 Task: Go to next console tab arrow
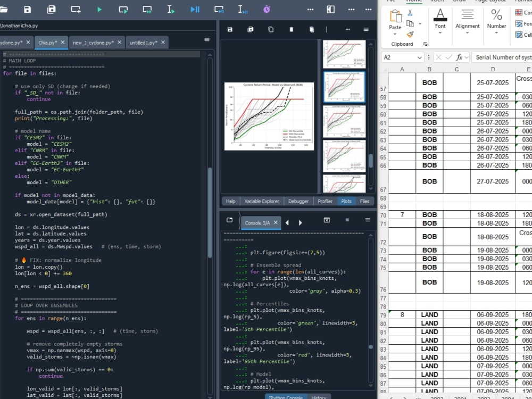pos(300,222)
